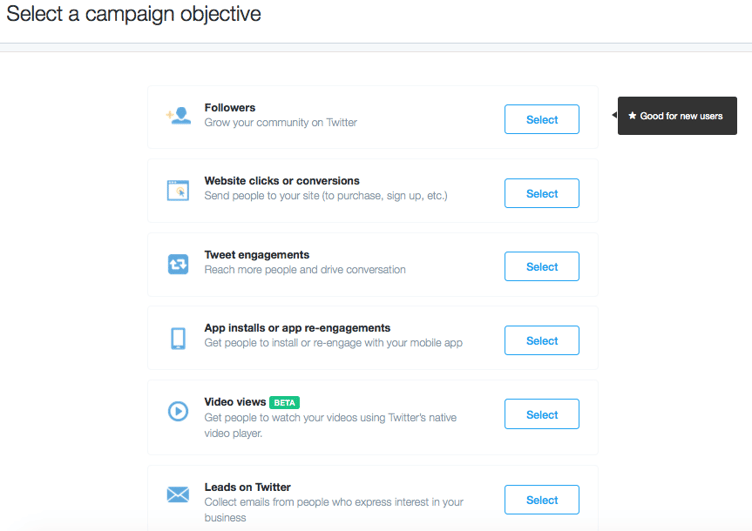The image size is (752, 531).
Task: Select Website clicks or conversions objective
Action: [x=541, y=193]
